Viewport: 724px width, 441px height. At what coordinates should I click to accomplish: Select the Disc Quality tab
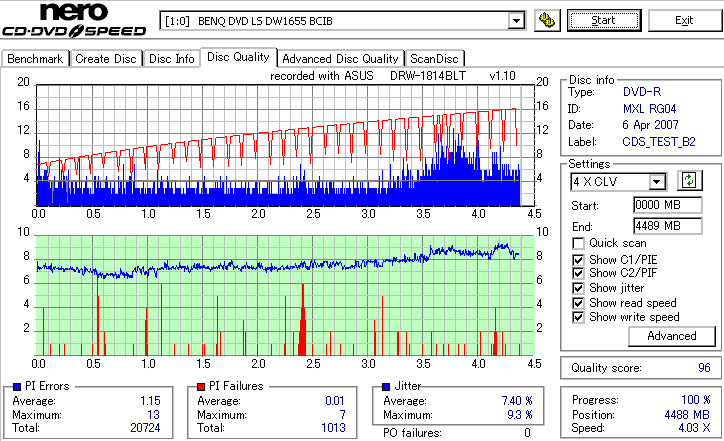point(238,57)
